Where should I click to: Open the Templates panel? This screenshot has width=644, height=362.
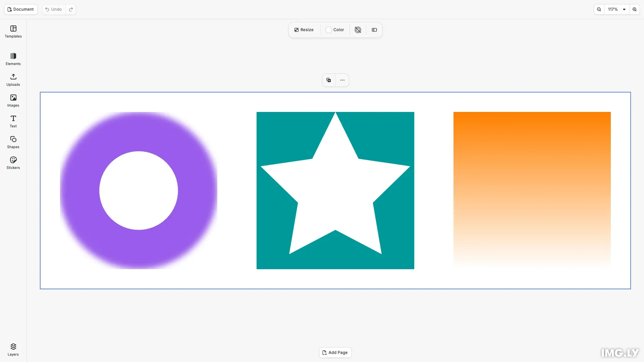[13, 32]
